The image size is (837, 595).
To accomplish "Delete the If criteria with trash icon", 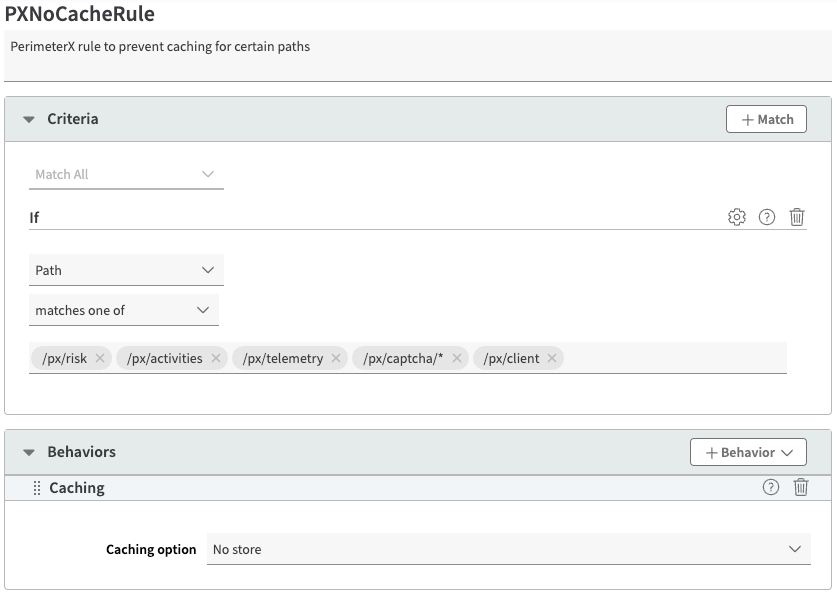I will tap(797, 217).
